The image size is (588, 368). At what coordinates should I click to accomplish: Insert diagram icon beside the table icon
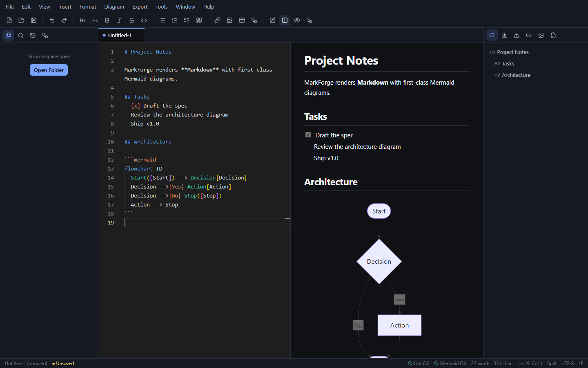point(254,20)
